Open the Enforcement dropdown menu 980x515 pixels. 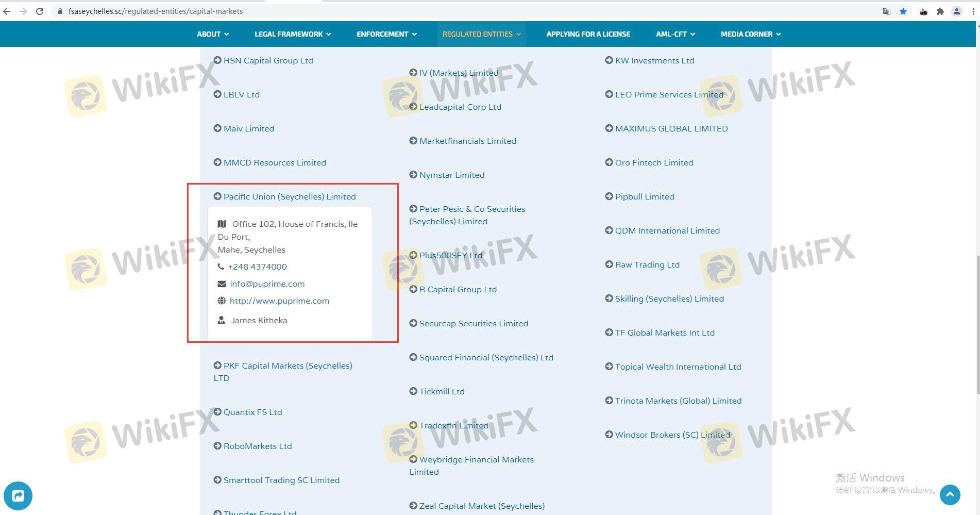[x=386, y=34]
